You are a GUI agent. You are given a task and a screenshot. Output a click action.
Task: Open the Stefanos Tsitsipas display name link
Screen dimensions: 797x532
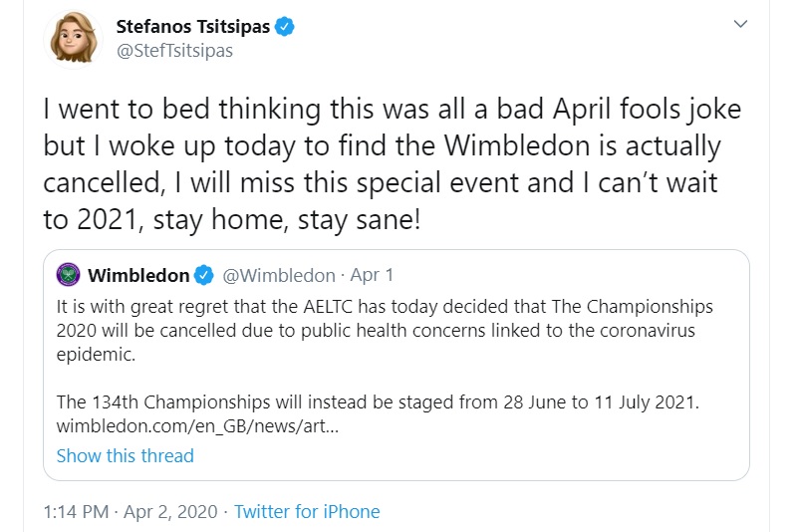tap(193, 27)
